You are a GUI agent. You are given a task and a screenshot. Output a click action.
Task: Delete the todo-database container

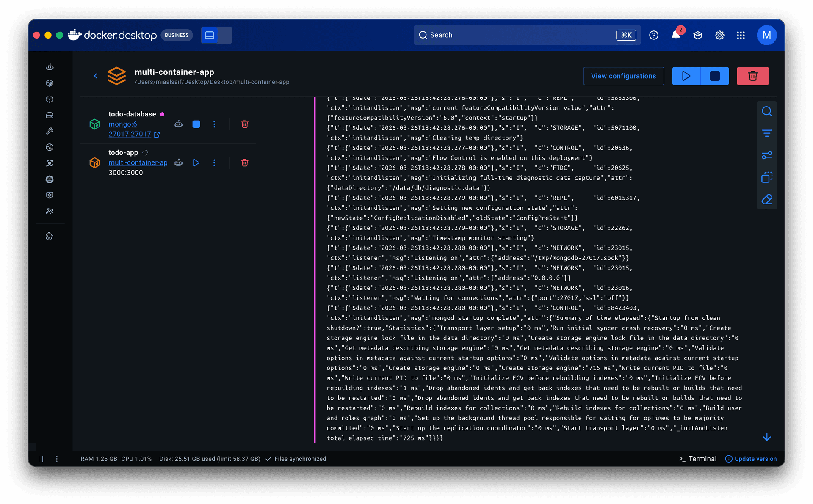click(244, 124)
